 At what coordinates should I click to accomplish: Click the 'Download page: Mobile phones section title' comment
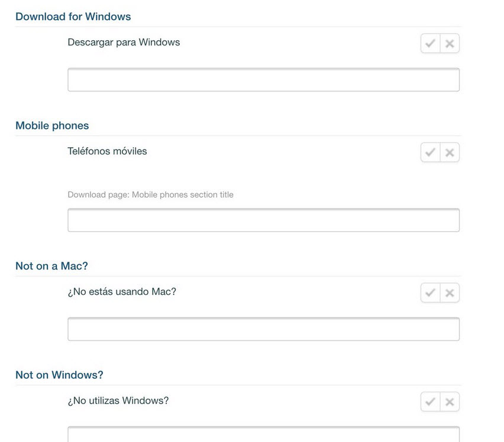pyautogui.click(x=150, y=194)
